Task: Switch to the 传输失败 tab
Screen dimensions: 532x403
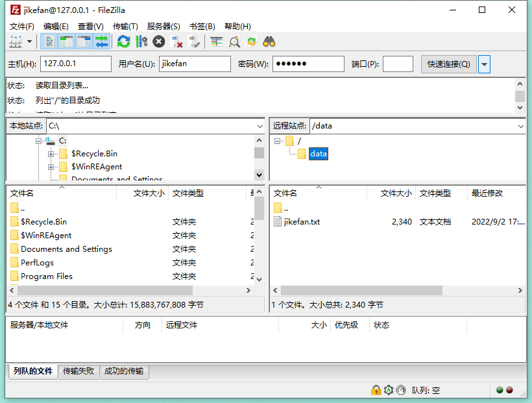Action: [x=79, y=371]
